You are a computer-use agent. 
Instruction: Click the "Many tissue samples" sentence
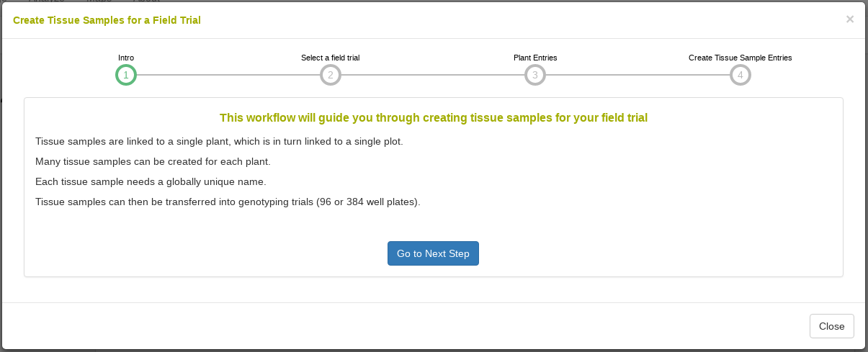(x=153, y=161)
